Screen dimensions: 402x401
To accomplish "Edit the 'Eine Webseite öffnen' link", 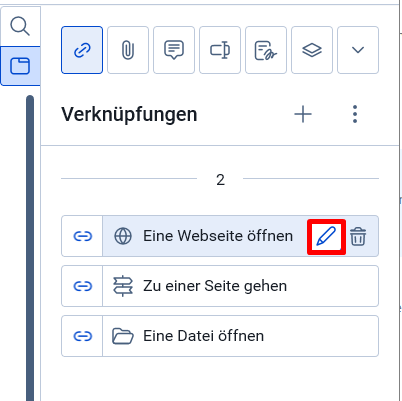I will tap(326, 236).
